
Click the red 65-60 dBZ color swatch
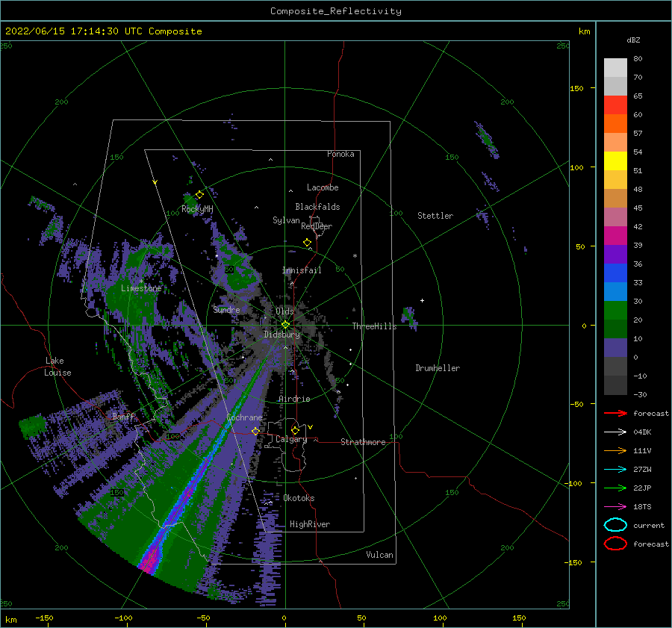(x=615, y=105)
